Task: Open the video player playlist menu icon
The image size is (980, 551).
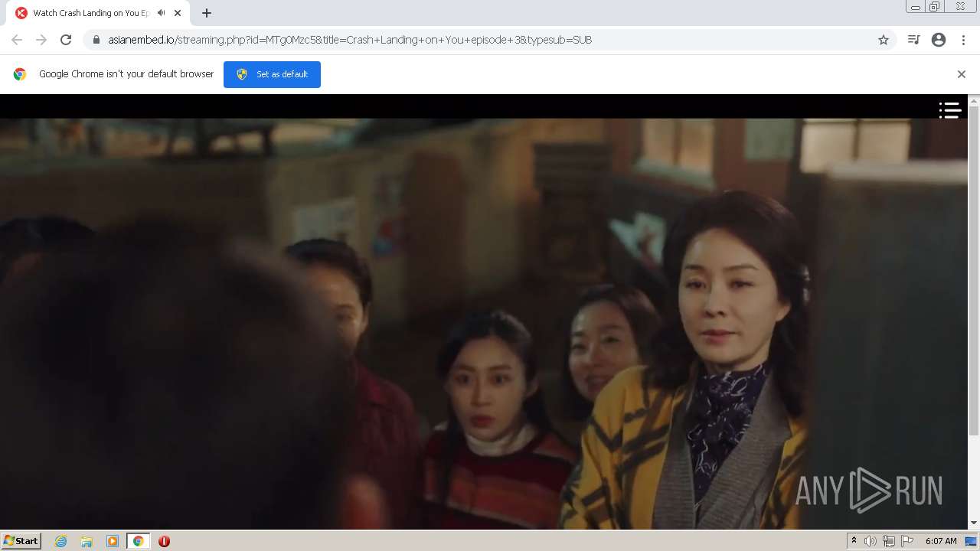Action: pyautogui.click(x=950, y=110)
